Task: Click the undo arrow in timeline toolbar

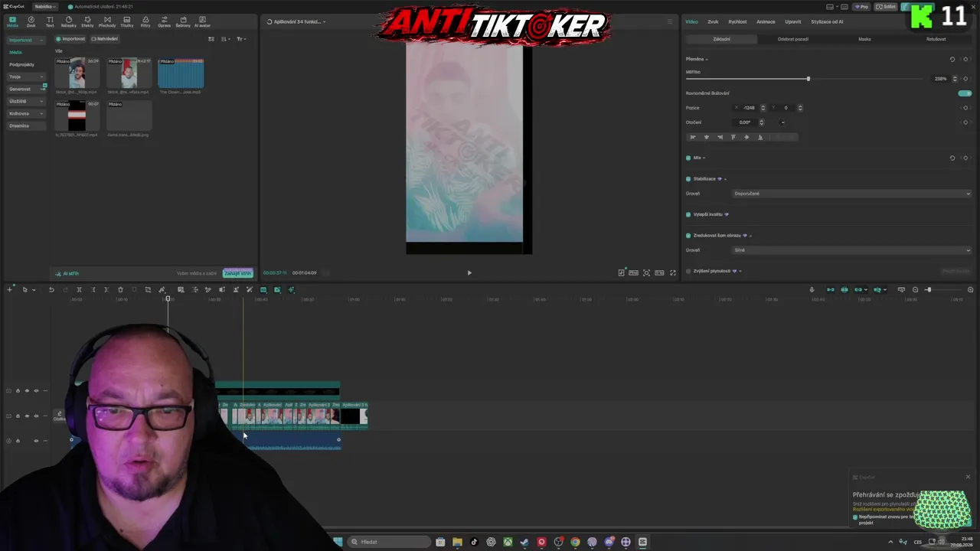Action: point(51,290)
